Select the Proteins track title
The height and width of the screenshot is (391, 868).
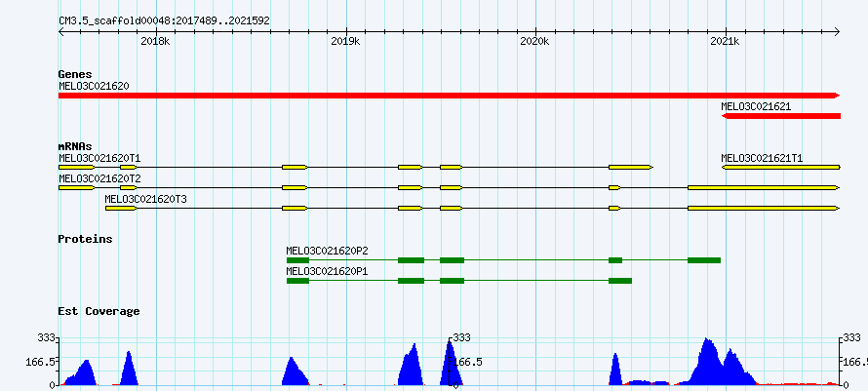pyautogui.click(x=85, y=239)
